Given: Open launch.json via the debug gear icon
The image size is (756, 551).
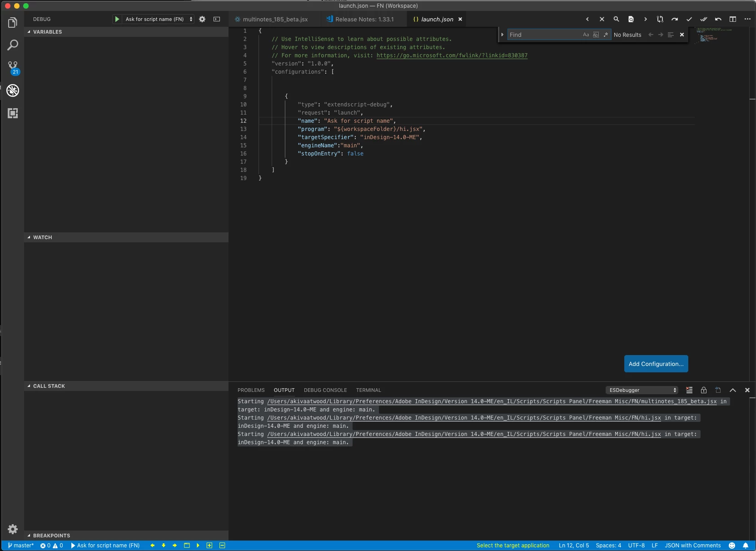Looking at the screenshot, I should pos(202,19).
